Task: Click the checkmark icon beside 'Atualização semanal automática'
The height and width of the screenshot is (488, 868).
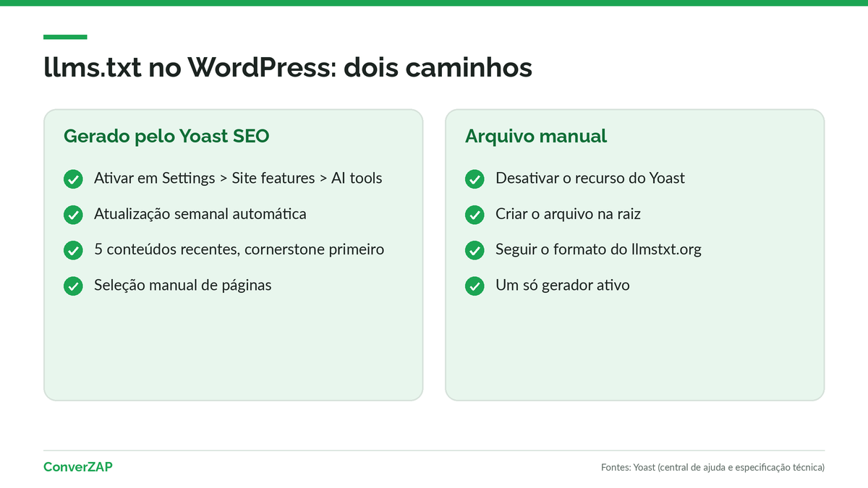Action: tap(73, 215)
